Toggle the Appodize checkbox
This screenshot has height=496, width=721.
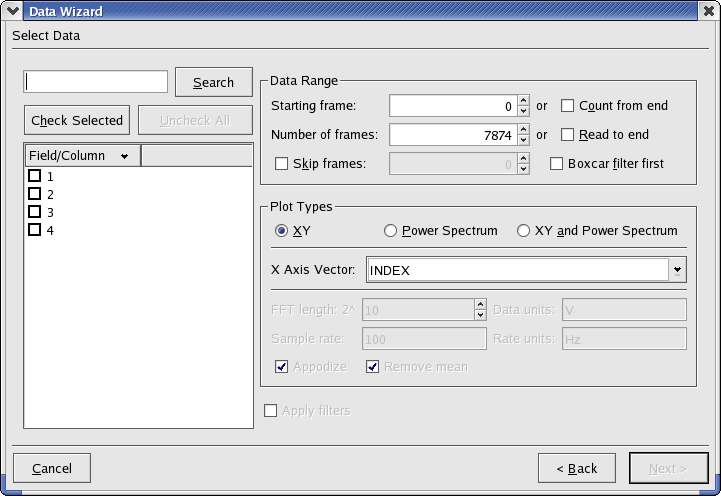pos(281,367)
